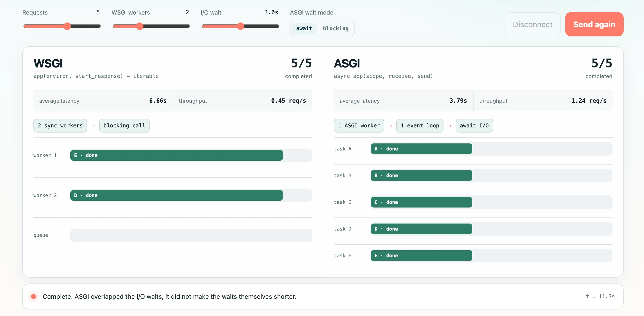Click the WSGI workers value '2'

point(187,12)
